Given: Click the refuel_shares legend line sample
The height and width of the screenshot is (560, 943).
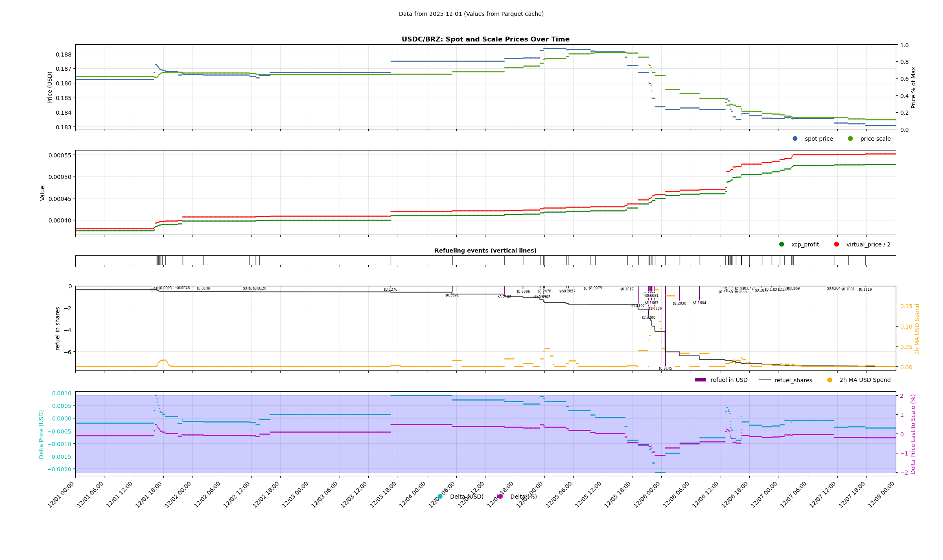Looking at the screenshot, I should click(764, 380).
